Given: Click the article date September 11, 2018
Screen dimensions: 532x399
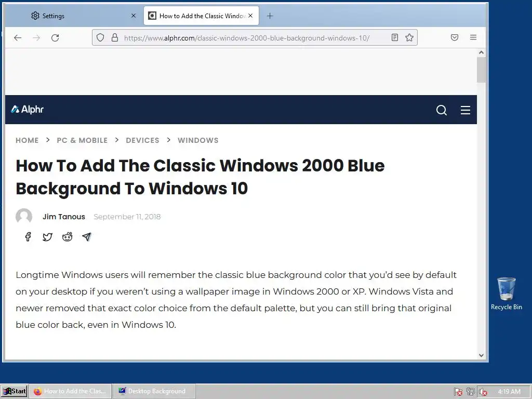Looking at the screenshot, I should pyautogui.click(x=127, y=217).
